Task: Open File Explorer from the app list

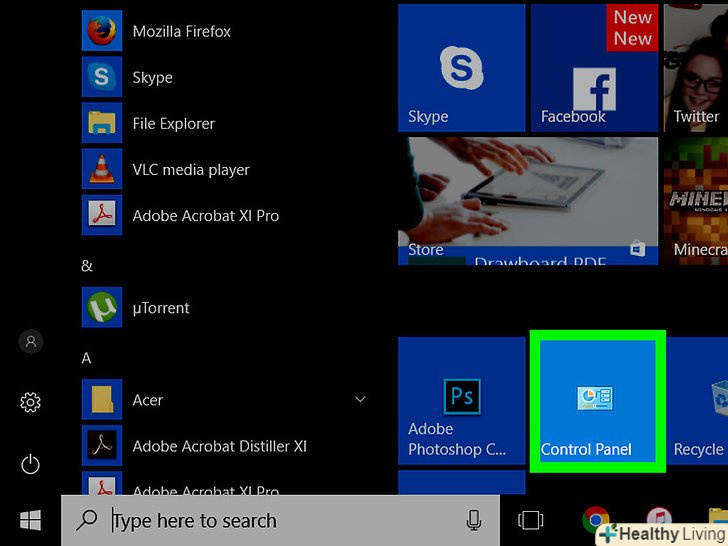Action: pyautogui.click(x=149, y=123)
